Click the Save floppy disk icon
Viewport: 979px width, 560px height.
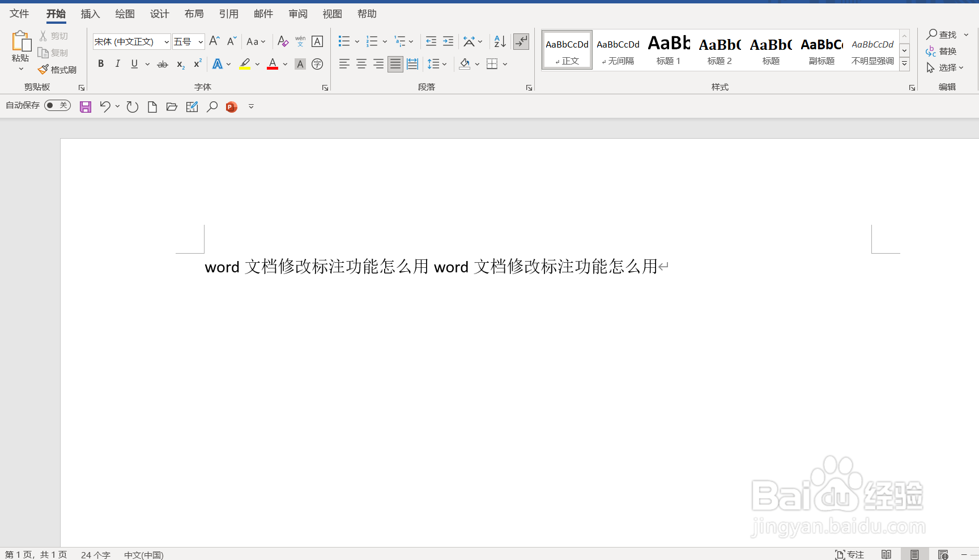tap(86, 107)
